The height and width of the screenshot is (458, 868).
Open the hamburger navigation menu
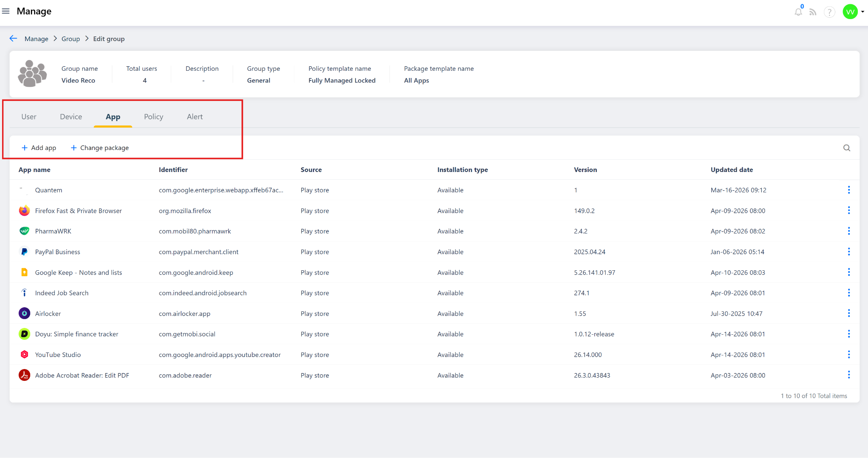tap(6, 11)
